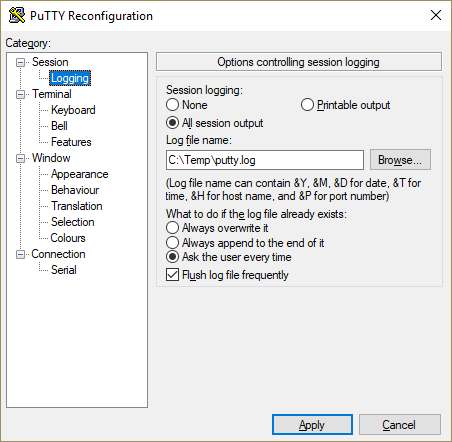Open the Browse file dialog

pos(400,160)
